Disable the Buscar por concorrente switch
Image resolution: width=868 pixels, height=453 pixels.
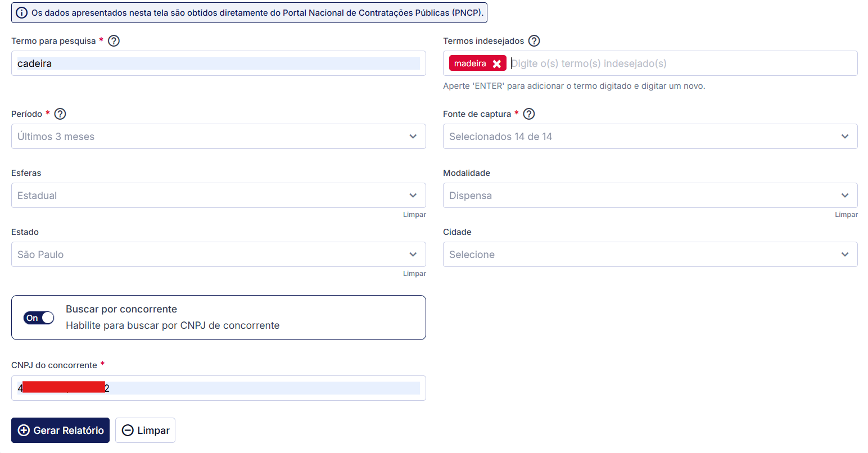(39, 318)
